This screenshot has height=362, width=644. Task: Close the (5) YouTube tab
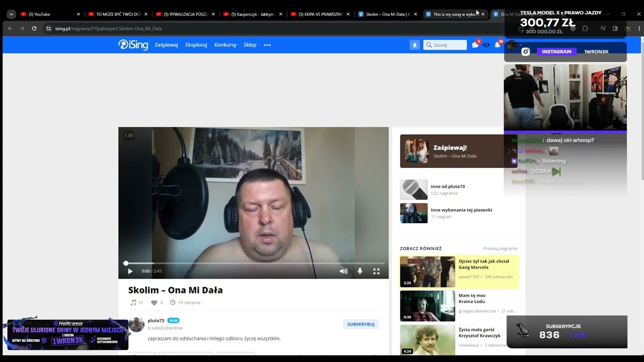click(78, 14)
